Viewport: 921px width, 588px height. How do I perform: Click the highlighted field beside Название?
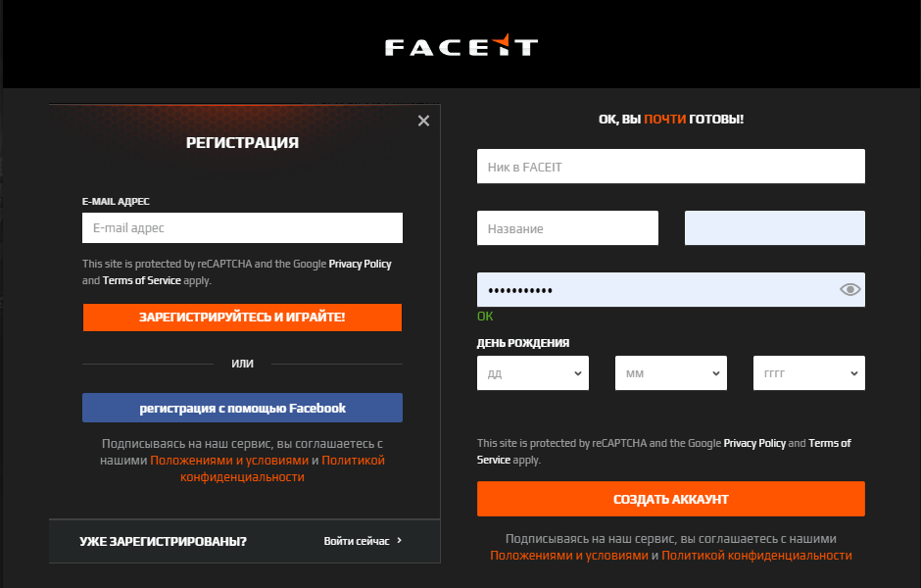pyautogui.click(x=774, y=227)
